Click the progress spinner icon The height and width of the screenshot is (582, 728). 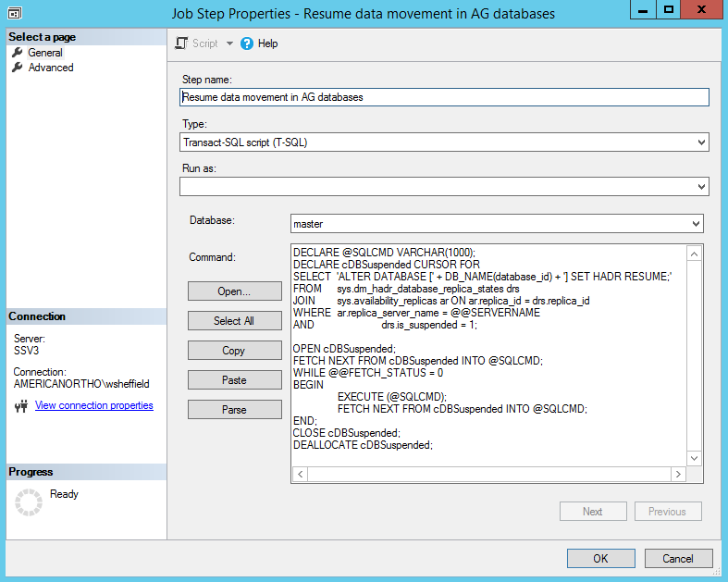click(29, 502)
